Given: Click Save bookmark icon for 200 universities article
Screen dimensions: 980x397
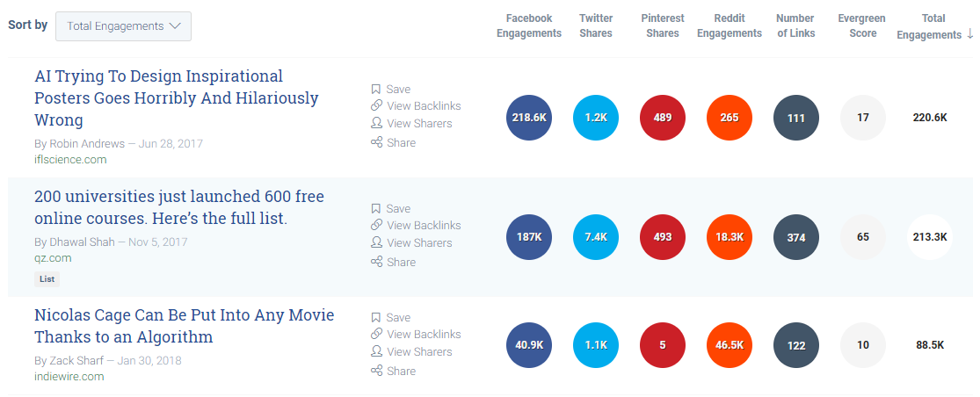Looking at the screenshot, I should (376, 208).
